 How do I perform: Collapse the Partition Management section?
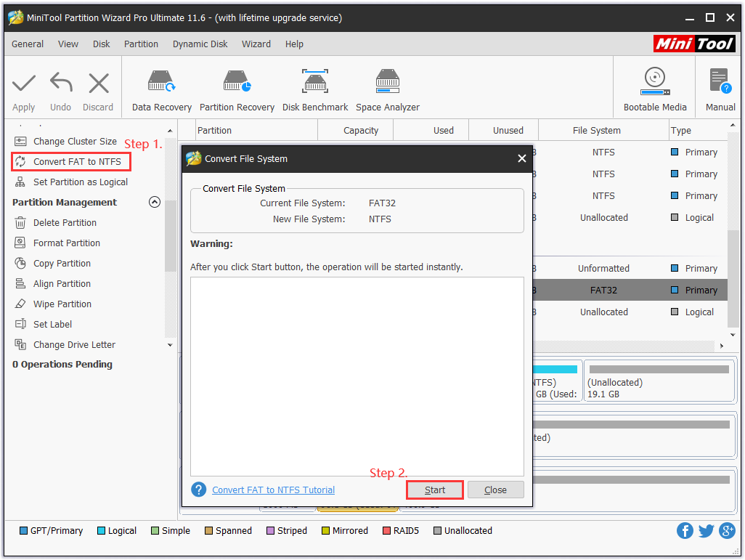pos(155,202)
